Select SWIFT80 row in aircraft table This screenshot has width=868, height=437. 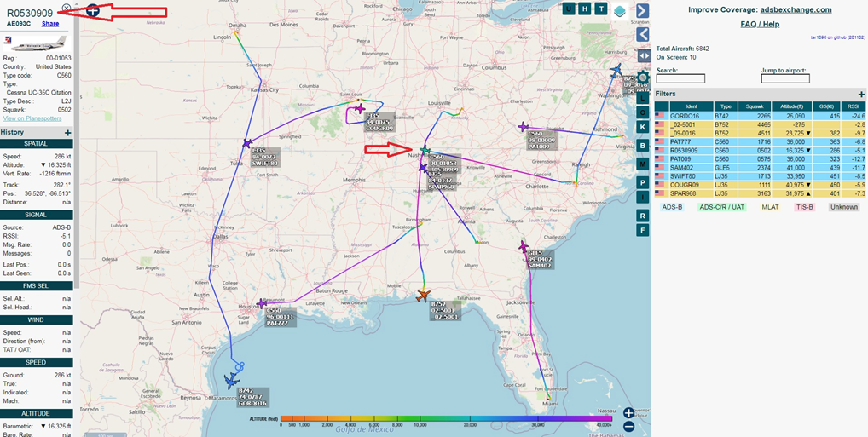(760, 175)
